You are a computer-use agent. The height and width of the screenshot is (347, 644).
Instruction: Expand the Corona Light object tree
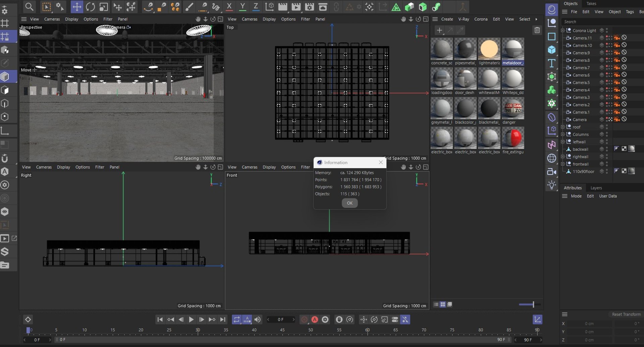[563, 30]
